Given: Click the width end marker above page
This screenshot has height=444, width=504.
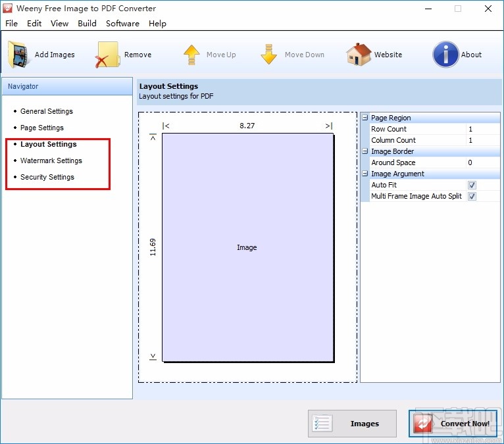Looking at the screenshot, I should (329, 126).
